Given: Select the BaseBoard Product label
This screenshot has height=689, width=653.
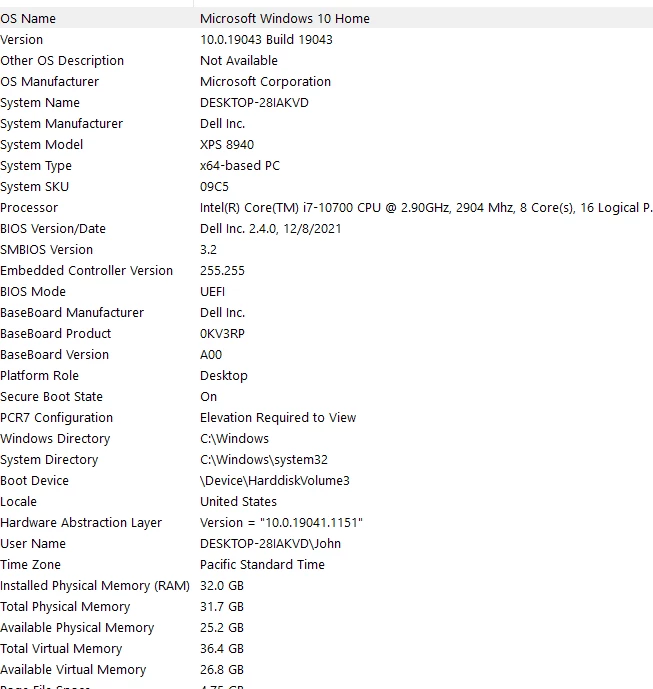Looking at the screenshot, I should click(x=55, y=334).
